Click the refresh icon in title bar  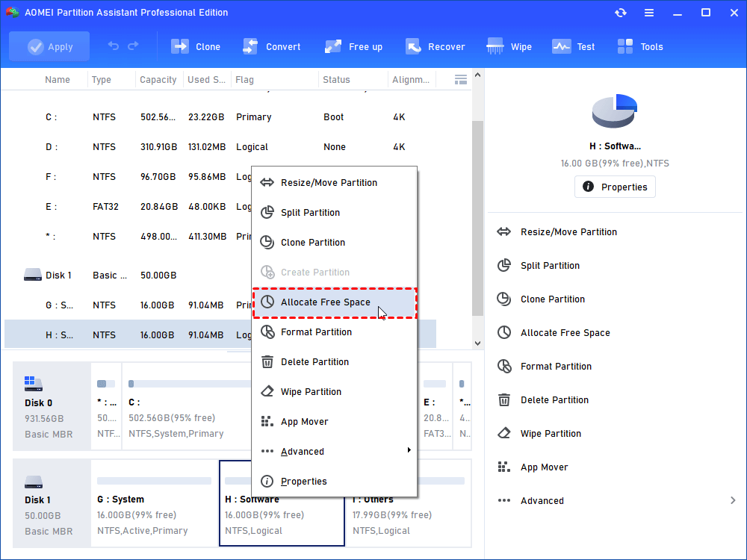621,13
